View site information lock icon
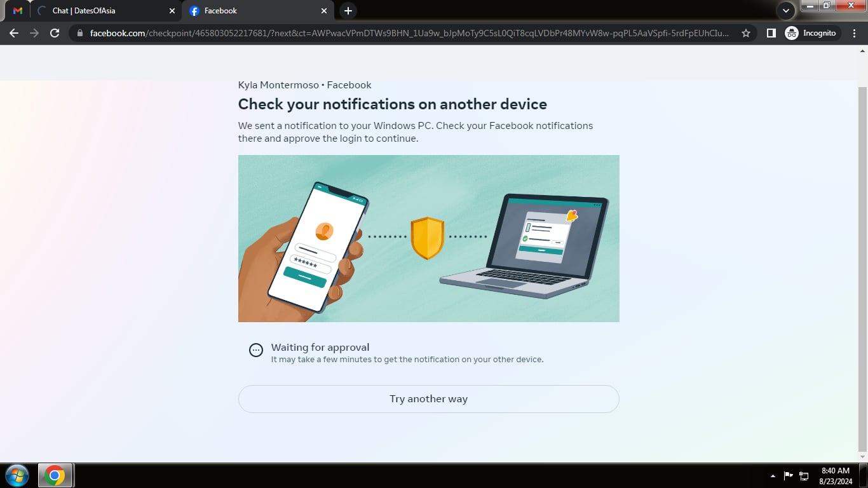Screen dimensions: 868x488 pos(79,33)
